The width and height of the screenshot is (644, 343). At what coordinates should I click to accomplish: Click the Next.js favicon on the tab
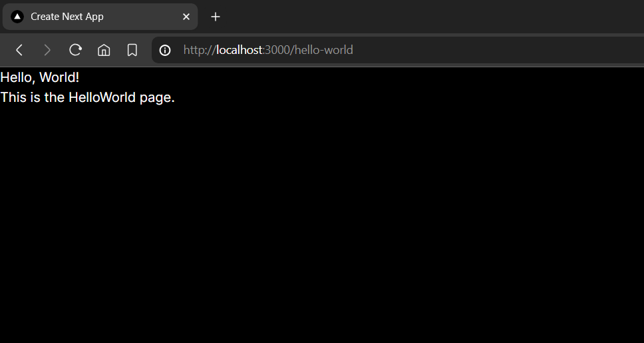click(x=17, y=17)
